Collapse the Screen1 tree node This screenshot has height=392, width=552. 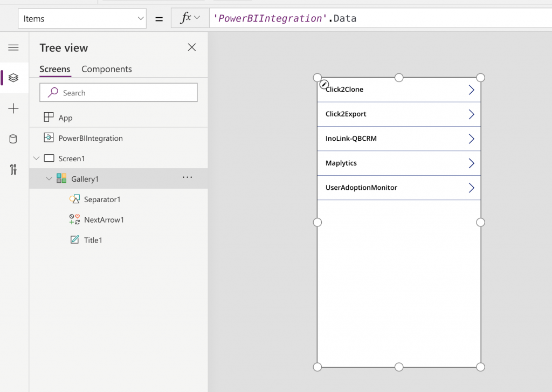click(x=36, y=158)
